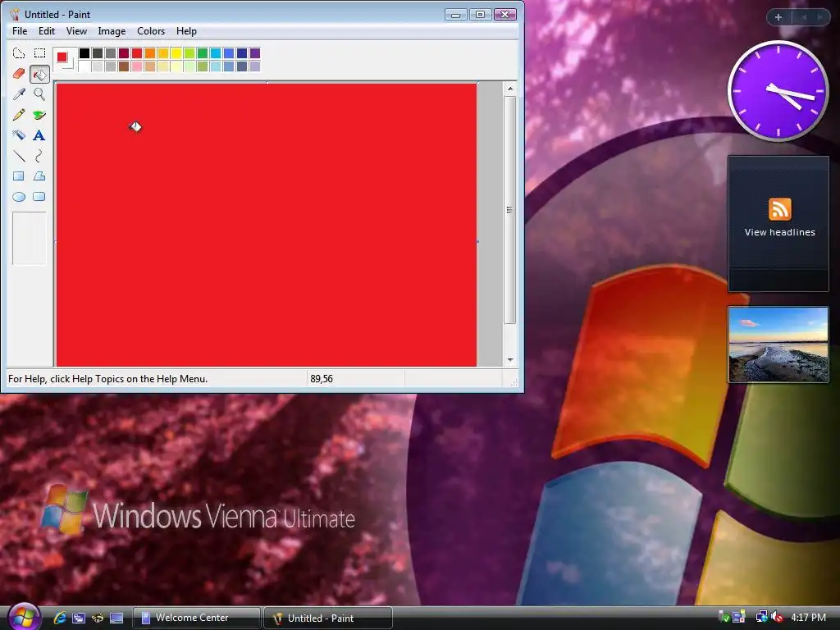Viewport: 840px width, 630px height.
Task: Pick the Eraser tool
Action: (19, 73)
